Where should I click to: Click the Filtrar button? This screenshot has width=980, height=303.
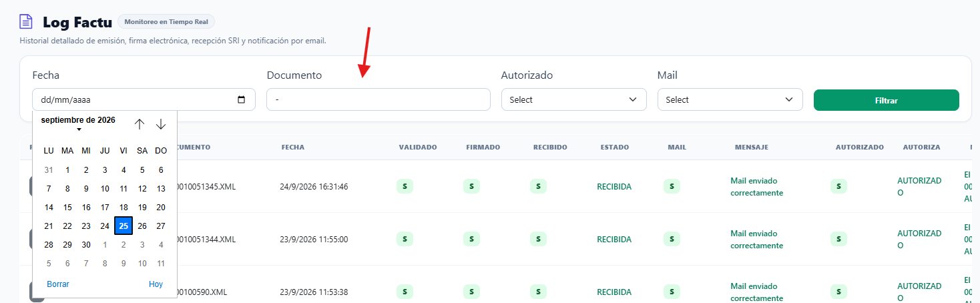click(x=887, y=100)
